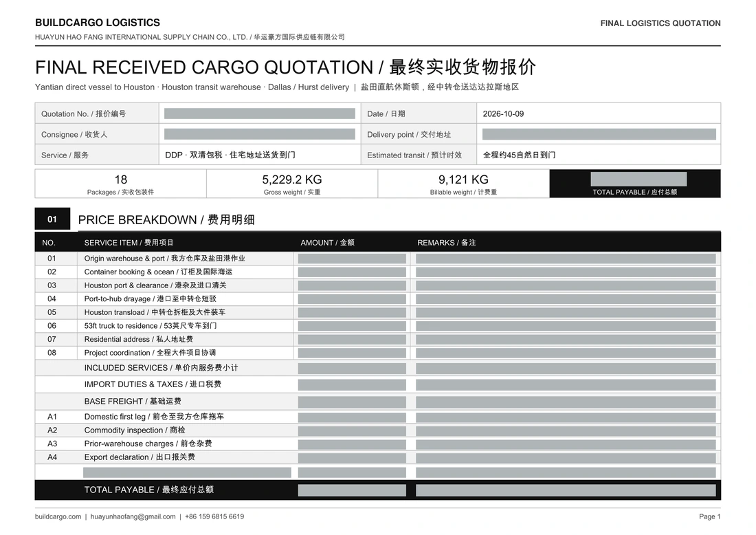
Task: Click TOTAL PAYABLE / 应付总额 in the summary box
Action: click(x=634, y=192)
